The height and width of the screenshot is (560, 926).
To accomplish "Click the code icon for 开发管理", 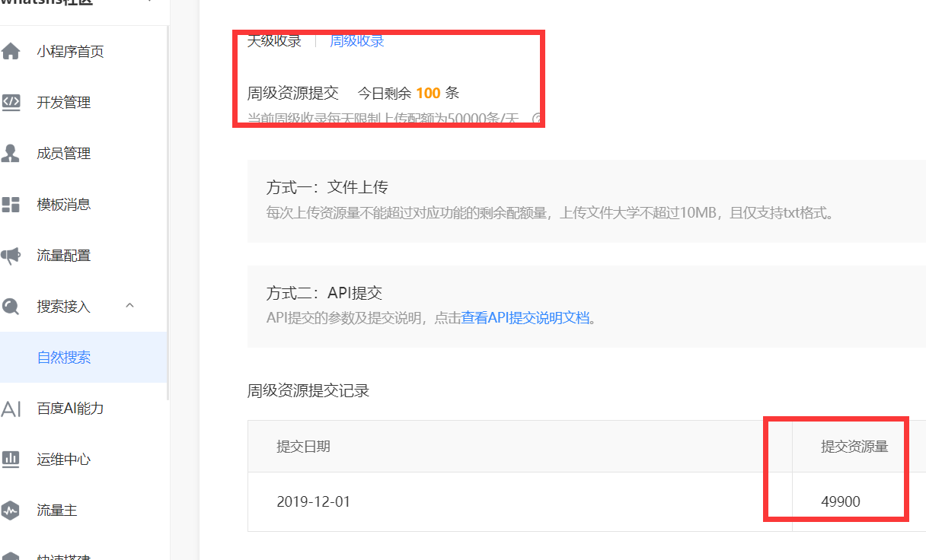I will point(11,103).
